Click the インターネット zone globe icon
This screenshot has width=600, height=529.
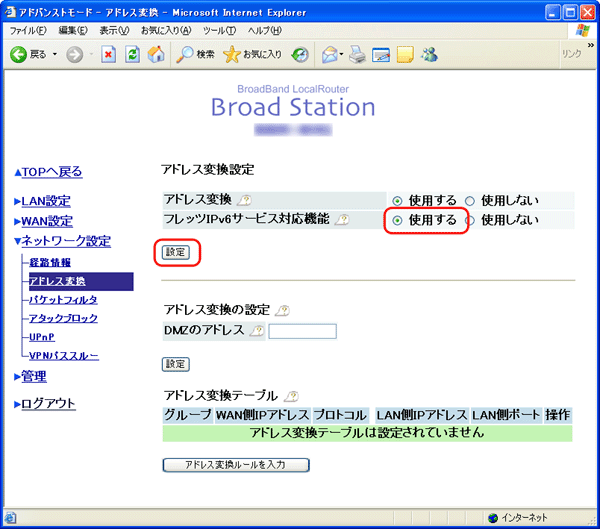(493, 518)
